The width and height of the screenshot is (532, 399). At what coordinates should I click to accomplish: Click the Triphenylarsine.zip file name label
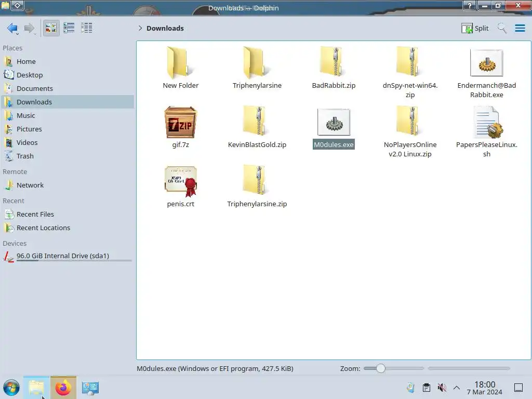pyautogui.click(x=257, y=204)
